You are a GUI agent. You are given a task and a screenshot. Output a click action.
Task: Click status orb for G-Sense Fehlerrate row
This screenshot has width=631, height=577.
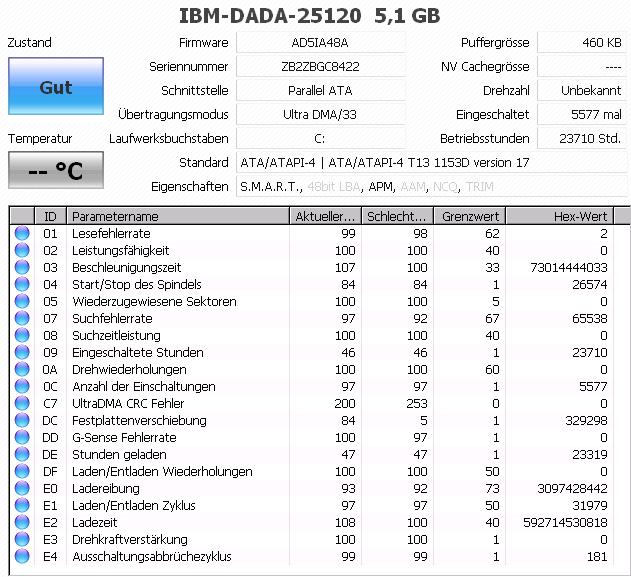[22, 437]
